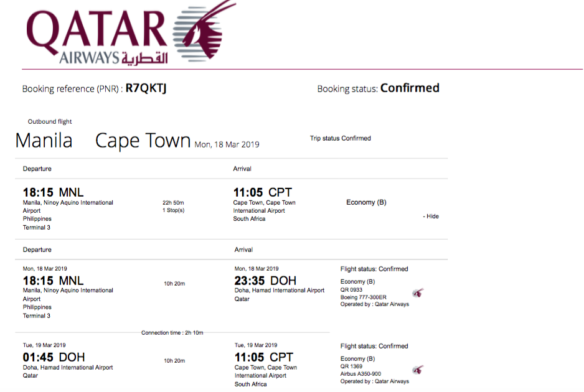Click 23:35 DOH arrival entry
This screenshot has width=584, height=392.
tap(265, 281)
